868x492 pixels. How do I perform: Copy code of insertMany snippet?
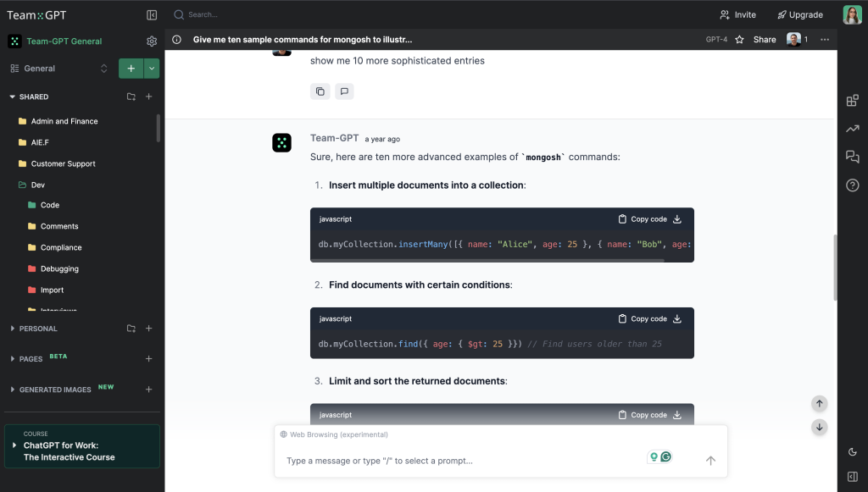point(643,219)
